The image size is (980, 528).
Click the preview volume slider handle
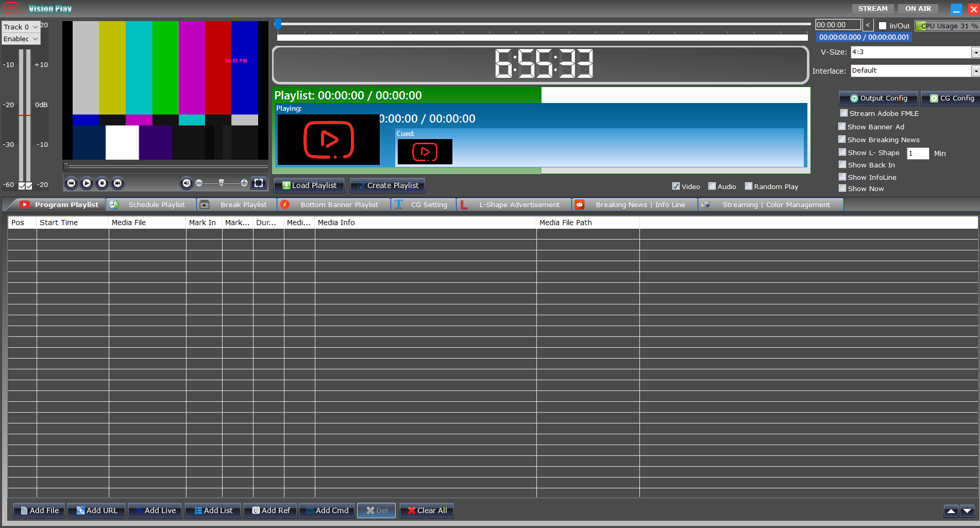[x=221, y=183]
